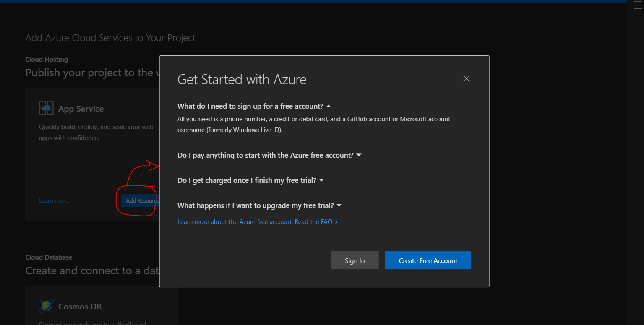Viewport: 644px width, 325px height.
Task: Click the Sign In button
Action: pos(355,260)
